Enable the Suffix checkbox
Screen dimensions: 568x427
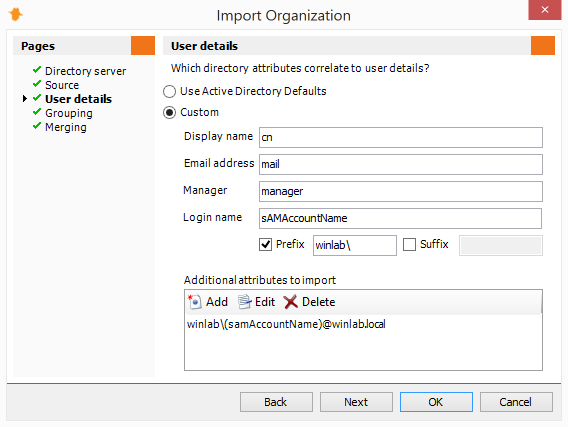[409, 245]
